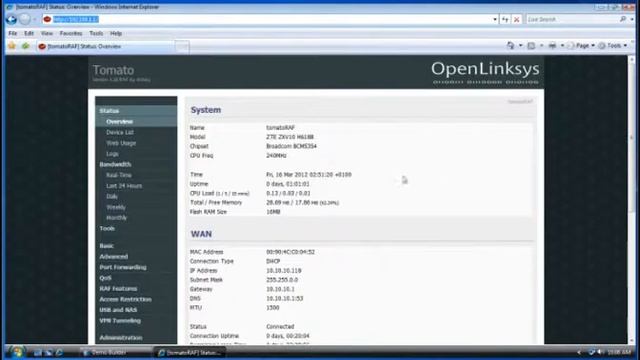Open the Page command bar menu

[581, 46]
